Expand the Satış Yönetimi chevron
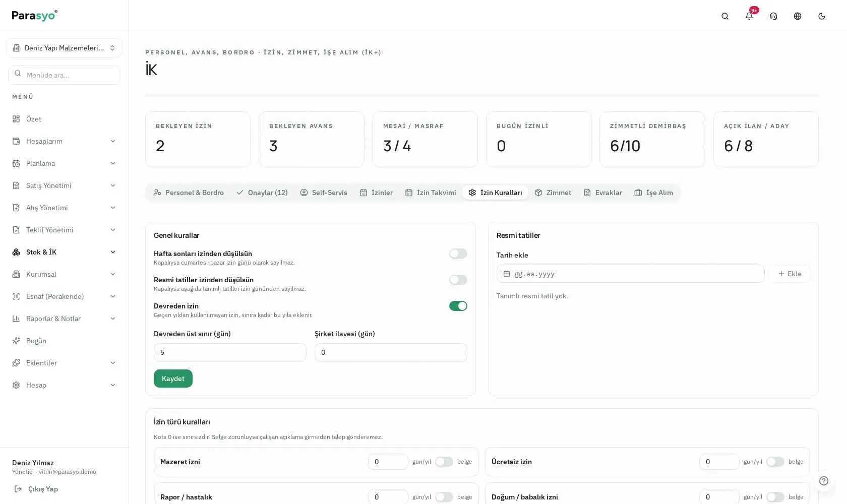The height and width of the screenshot is (504, 847). (113, 185)
